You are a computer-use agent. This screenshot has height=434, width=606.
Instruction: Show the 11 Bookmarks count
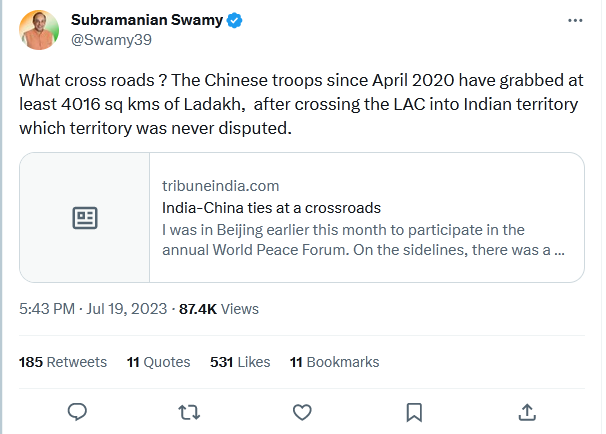click(x=334, y=362)
